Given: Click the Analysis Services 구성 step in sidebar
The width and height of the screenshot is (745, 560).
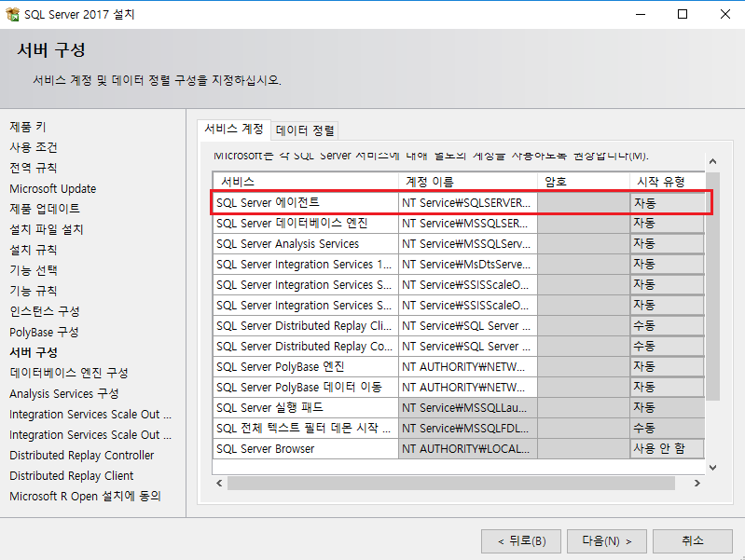Looking at the screenshot, I should click(64, 394).
